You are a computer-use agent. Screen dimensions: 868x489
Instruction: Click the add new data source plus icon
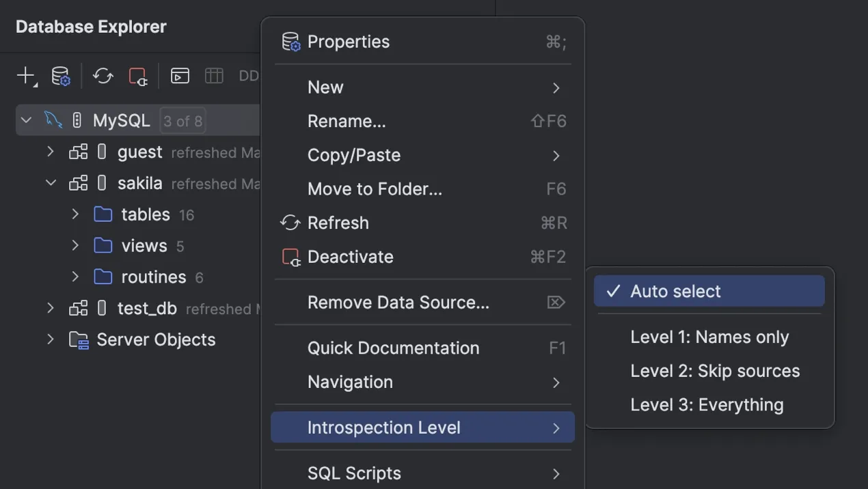25,75
